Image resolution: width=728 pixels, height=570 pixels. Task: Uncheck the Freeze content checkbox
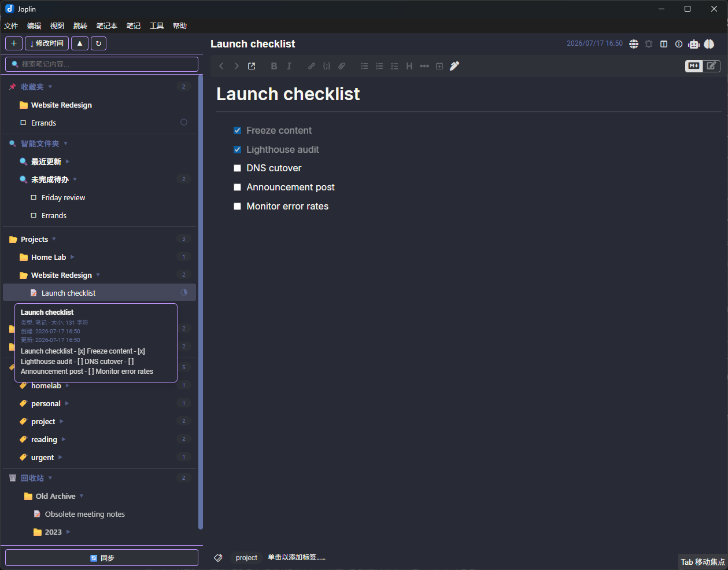[237, 131]
